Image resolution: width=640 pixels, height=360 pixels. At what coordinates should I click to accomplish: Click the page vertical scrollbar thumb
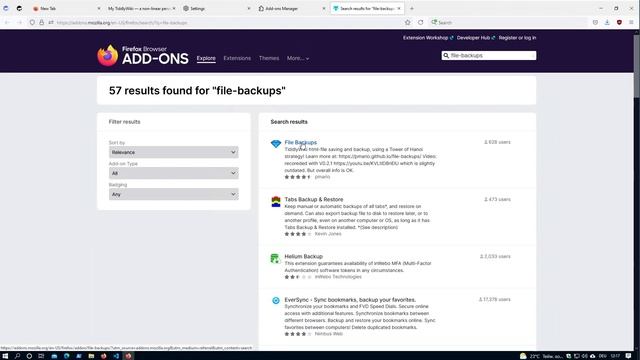click(636, 67)
